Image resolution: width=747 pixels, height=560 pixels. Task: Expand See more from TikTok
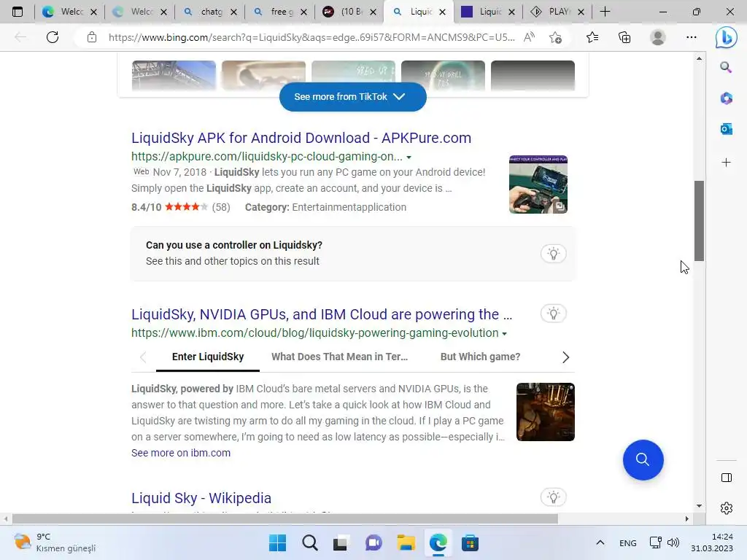(x=352, y=97)
